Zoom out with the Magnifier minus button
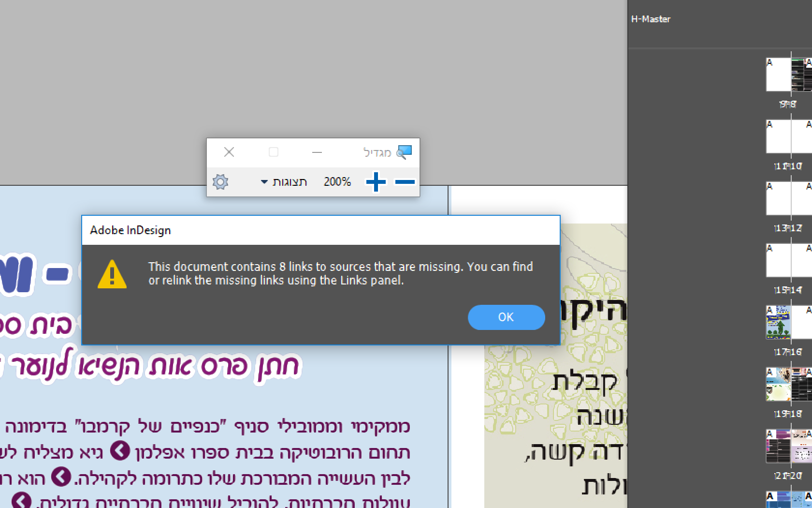Viewport: 812px width, 508px height. coord(405,182)
